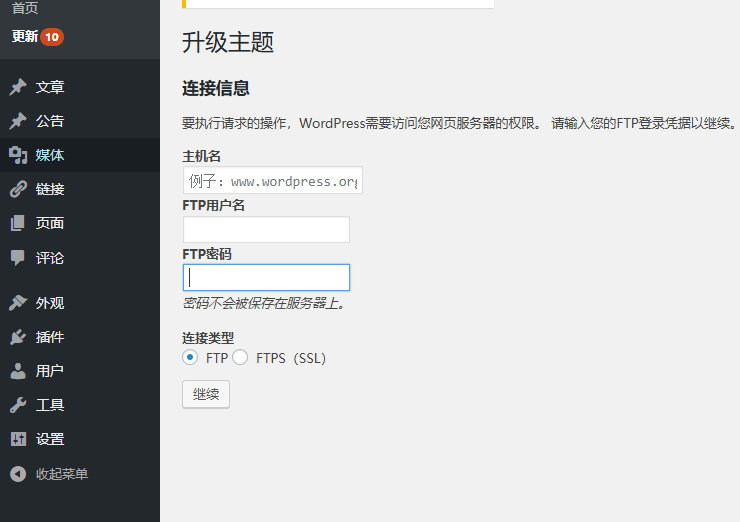Click the collapse arrow icon beside 收起菜单
The width and height of the screenshot is (740, 522).
(x=18, y=473)
